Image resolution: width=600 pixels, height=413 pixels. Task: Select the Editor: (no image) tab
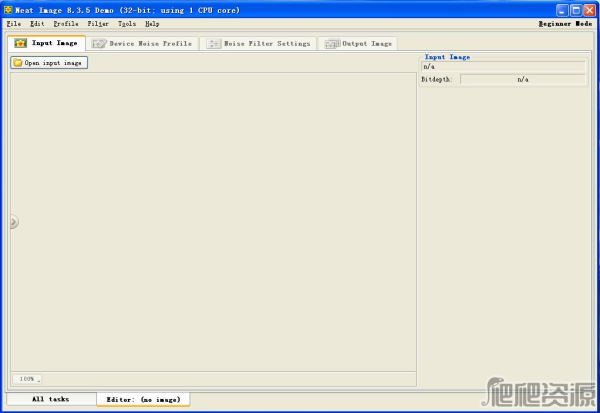(143, 399)
